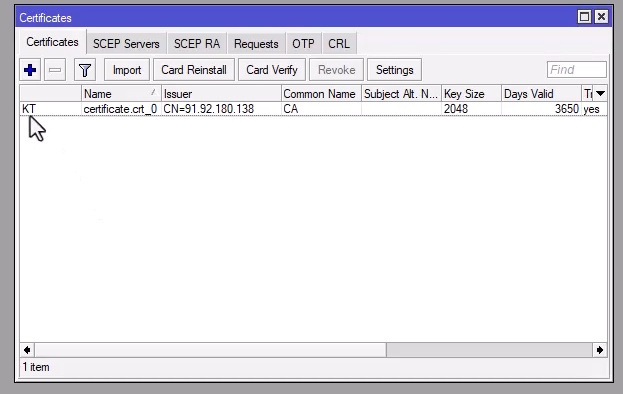Close the Certificates window
This screenshot has width=623, height=394.
(602, 17)
